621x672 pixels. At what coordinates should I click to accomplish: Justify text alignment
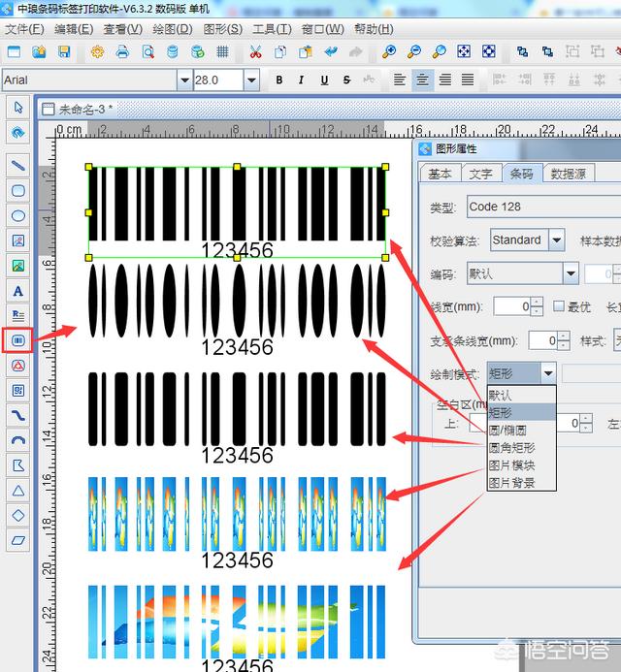[468, 80]
